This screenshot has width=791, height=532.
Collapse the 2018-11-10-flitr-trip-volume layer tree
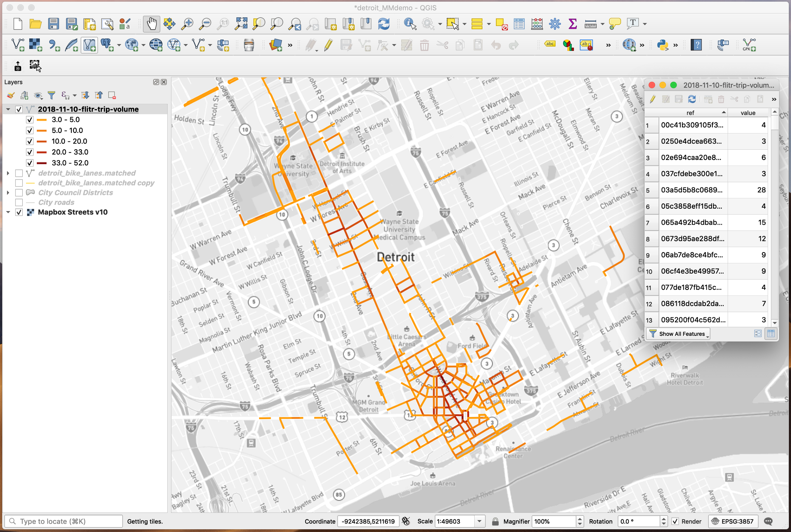tap(8, 109)
